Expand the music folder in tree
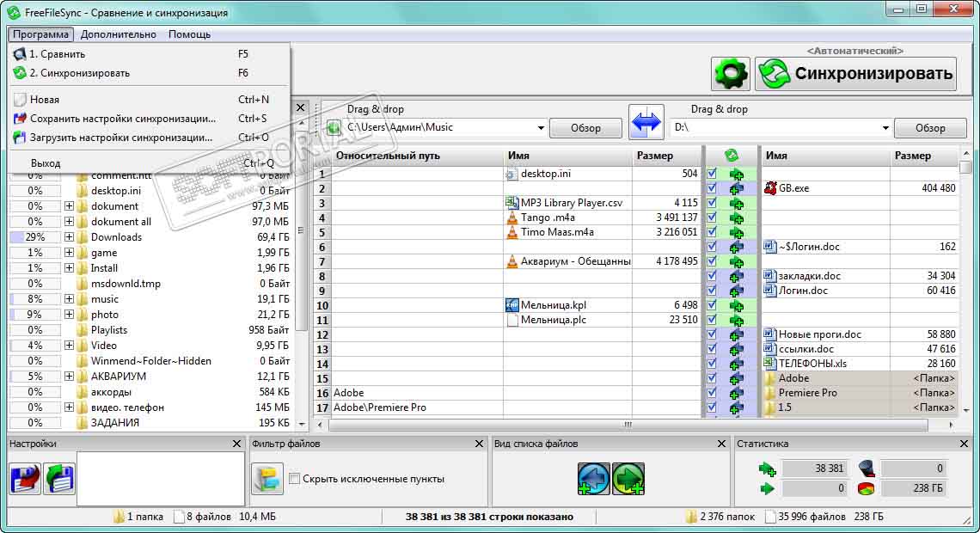 (69, 299)
